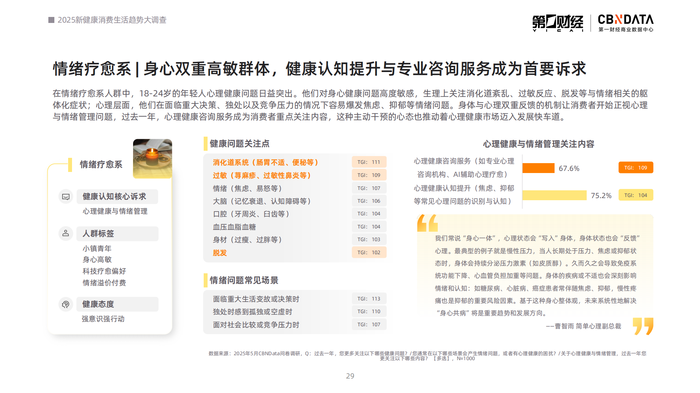Select the 脱发 row

click(x=296, y=253)
